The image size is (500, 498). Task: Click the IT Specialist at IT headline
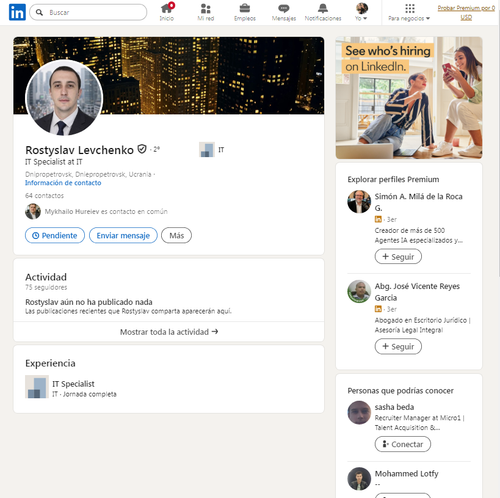(x=54, y=162)
